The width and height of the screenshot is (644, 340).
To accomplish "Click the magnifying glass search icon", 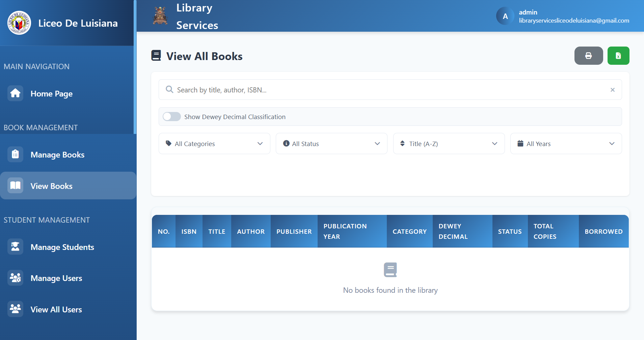I will pos(169,89).
